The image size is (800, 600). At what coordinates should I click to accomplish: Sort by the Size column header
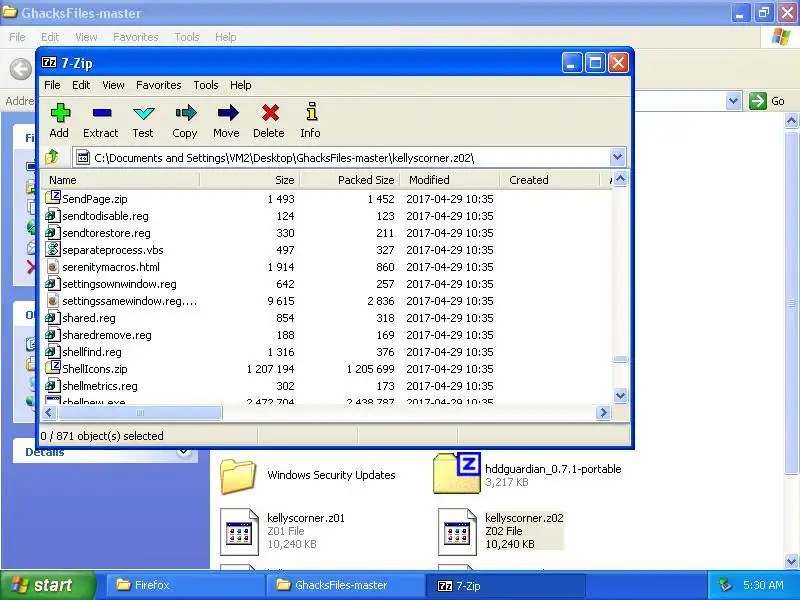click(x=250, y=180)
